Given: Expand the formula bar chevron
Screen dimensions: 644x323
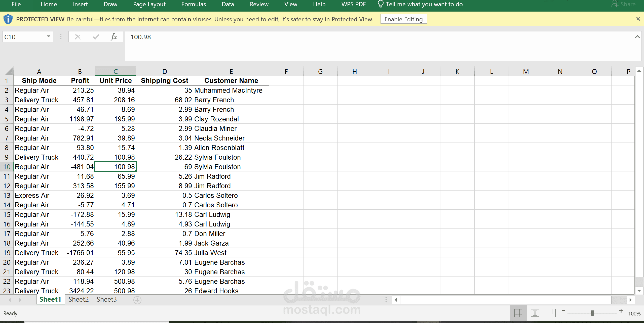Looking at the screenshot, I should pyautogui.click(x=637, y=37).
